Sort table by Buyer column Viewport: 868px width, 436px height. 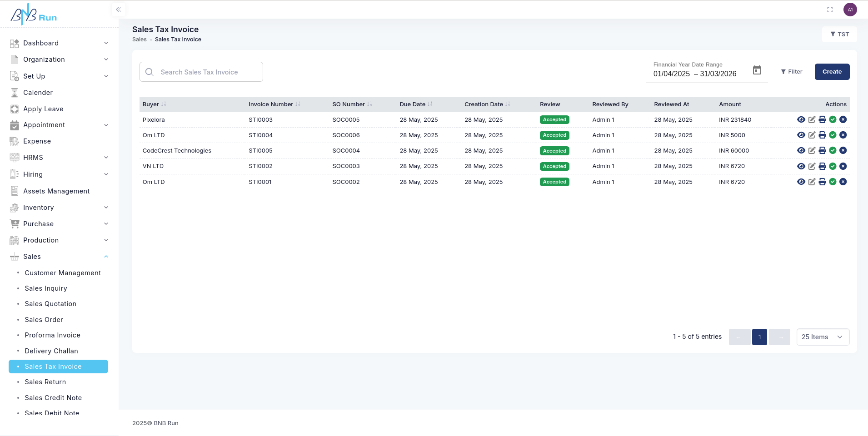coord(164,104)
